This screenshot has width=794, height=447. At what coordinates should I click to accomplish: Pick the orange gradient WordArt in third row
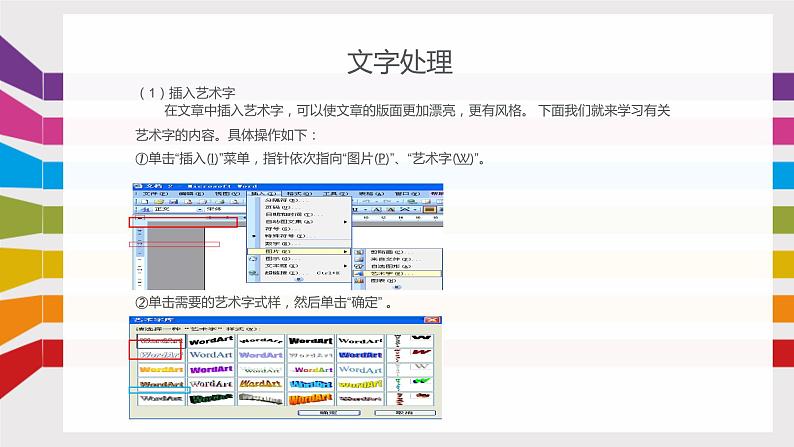161,370
